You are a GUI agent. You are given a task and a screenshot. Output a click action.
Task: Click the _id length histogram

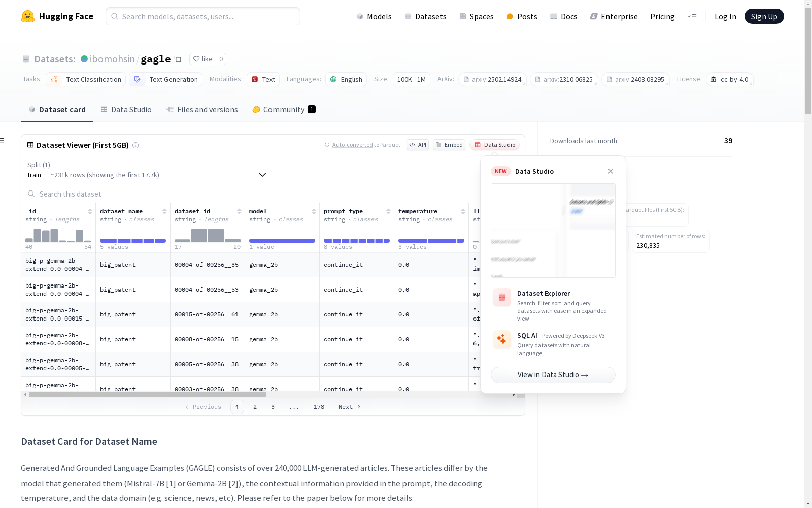click(x=58, y=235)
